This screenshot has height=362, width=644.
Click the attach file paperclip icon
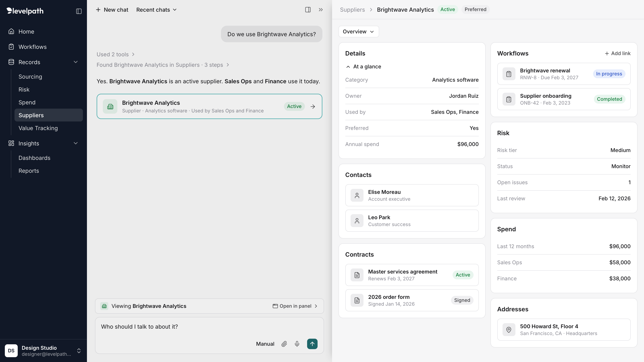click(284, 344)
